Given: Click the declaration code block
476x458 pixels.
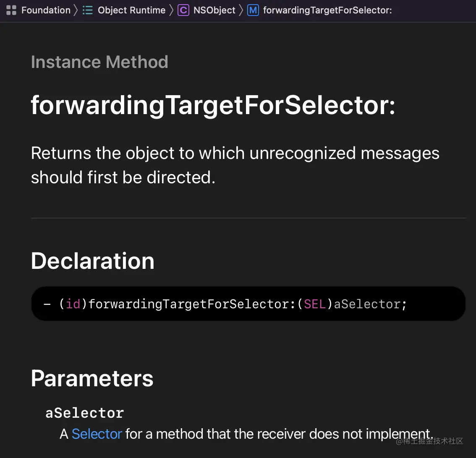Looking at the screenshot, I should click(x=248, y=304).
